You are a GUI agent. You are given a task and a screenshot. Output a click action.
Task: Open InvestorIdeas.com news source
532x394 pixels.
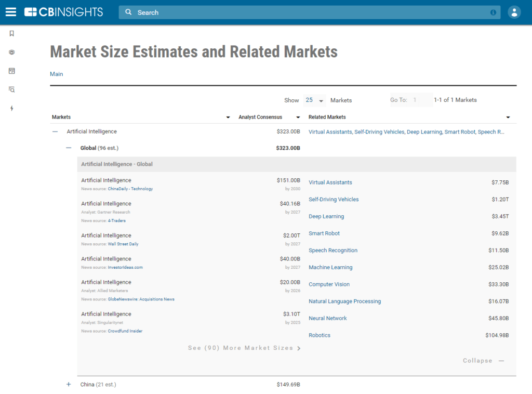click(x=125, y=267)
